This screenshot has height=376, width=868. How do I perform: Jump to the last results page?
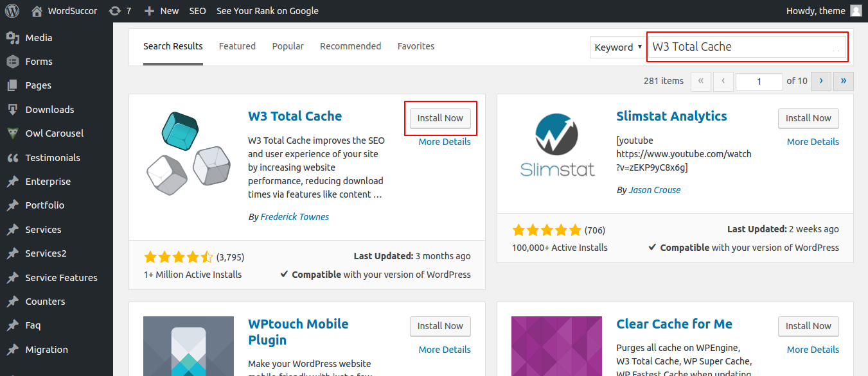click(x=843, y=81)
